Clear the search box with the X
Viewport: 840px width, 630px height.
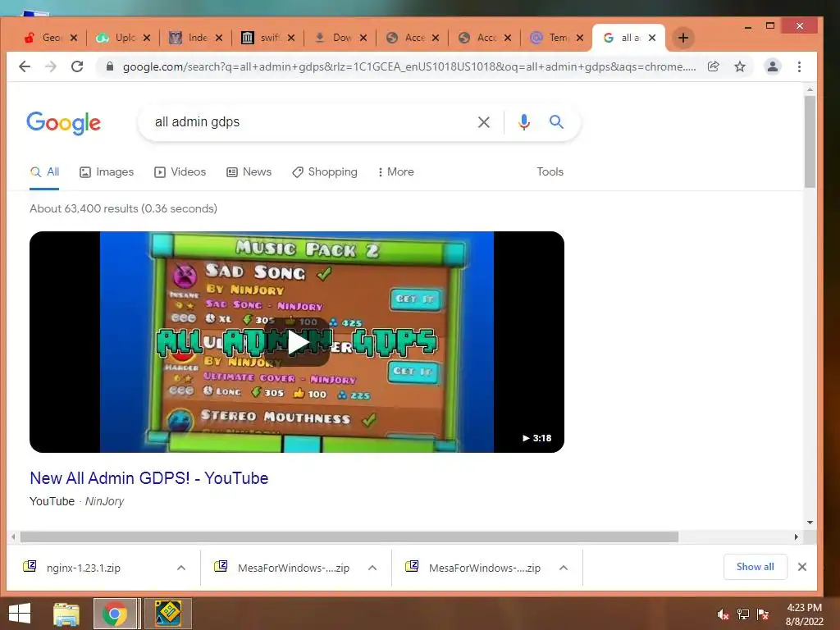(x=484, y=122)
